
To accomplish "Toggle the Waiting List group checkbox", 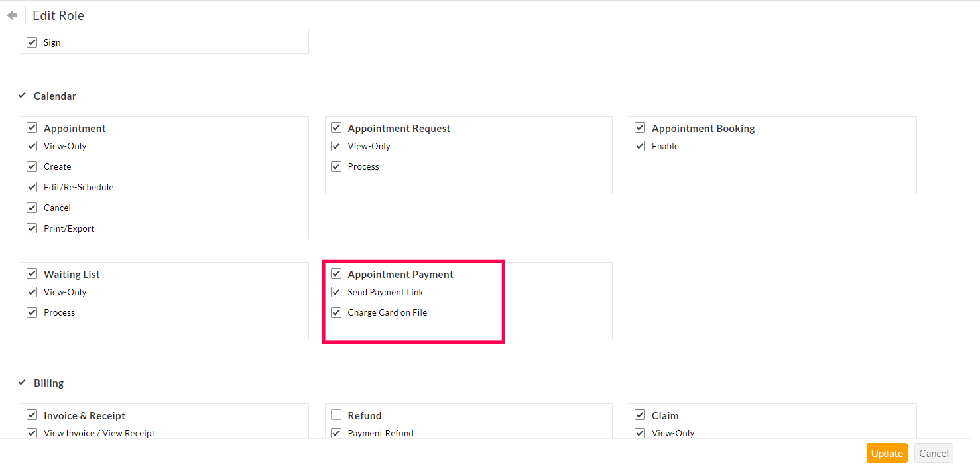I will coord(32,274).
